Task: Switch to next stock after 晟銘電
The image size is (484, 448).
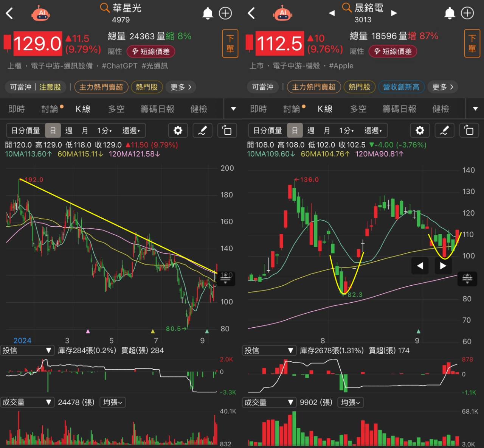Action: click(394, 13)
